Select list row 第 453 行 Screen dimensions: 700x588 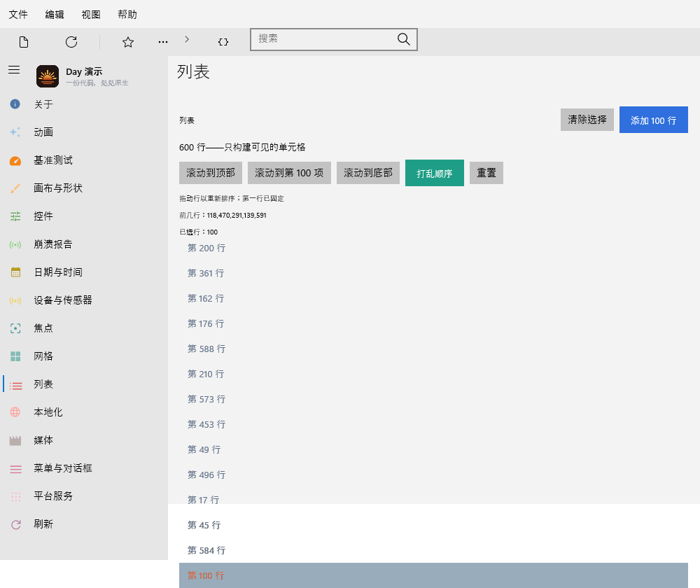[433, 425]
